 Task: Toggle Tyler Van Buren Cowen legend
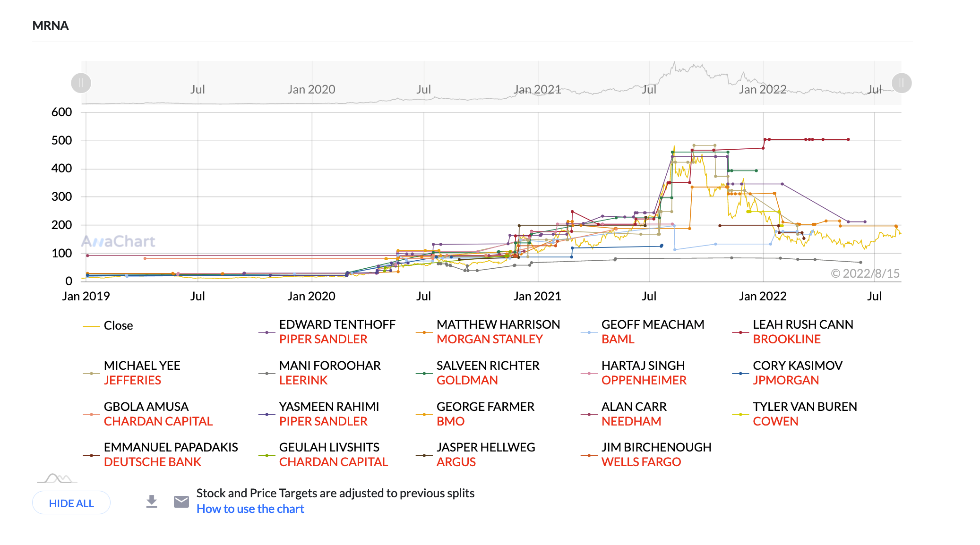point(795,414)
